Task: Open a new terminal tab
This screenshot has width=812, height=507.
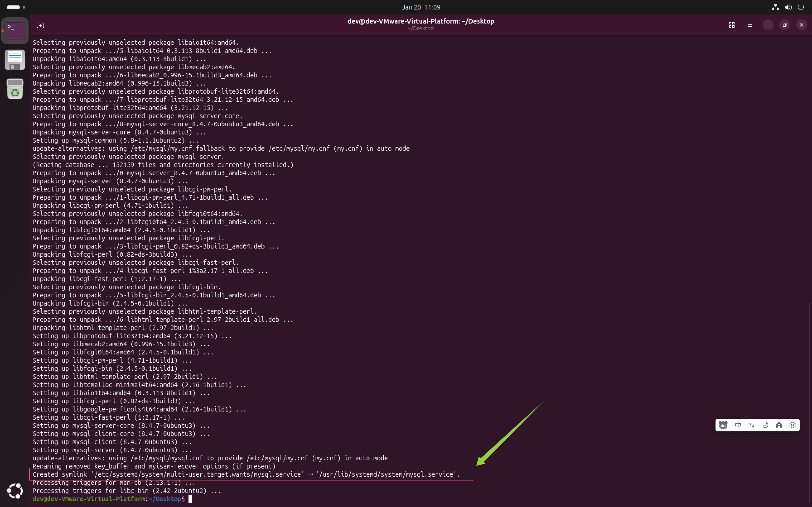Action: pos(41,25)
